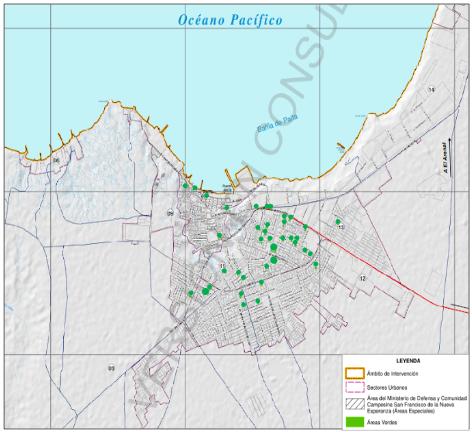Click the LEYENDA heading
This screenshot has height=432, width=472.
point(408,361)
